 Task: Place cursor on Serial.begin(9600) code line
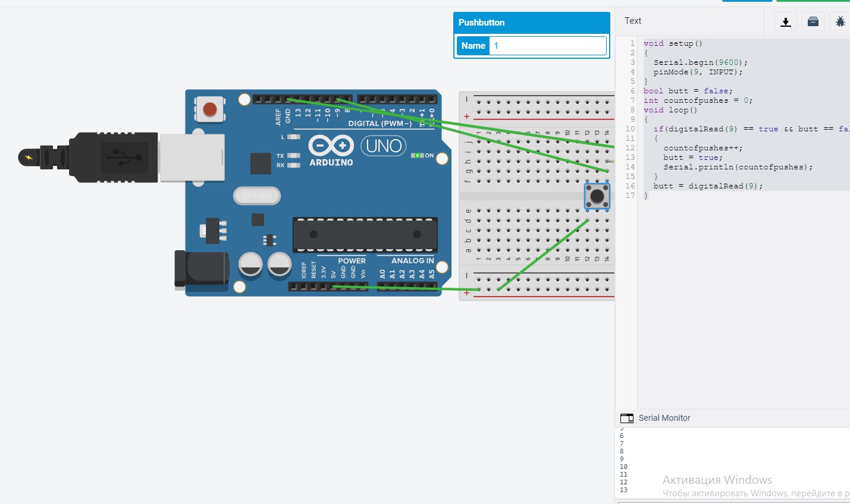[700, 62]
